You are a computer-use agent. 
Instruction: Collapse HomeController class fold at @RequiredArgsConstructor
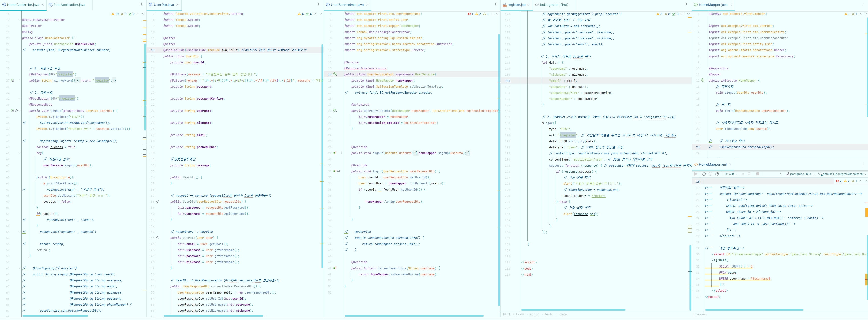pyautogui.click(x=19, y=20)
